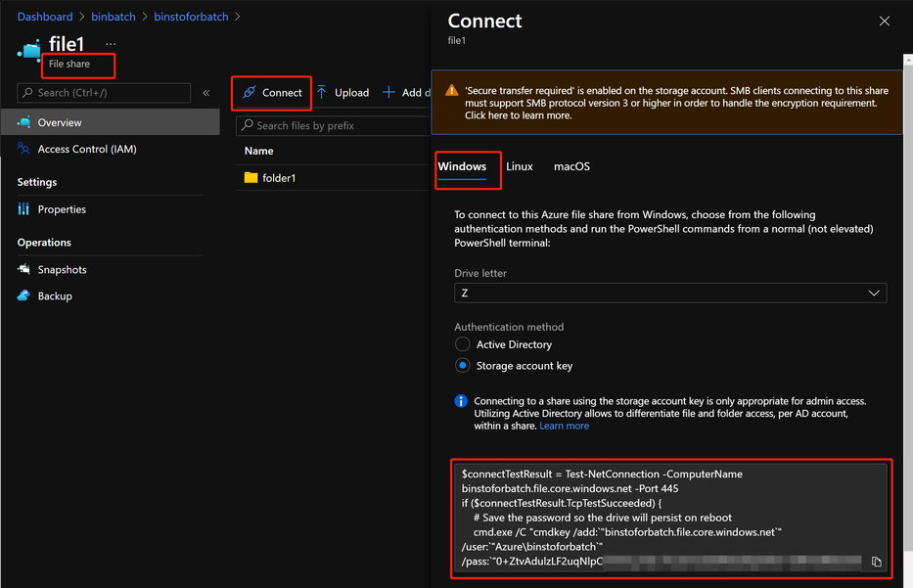This screenshot has height=588, width=913.
Task: Click the Add directory plus icon
Action: (388, 92)
